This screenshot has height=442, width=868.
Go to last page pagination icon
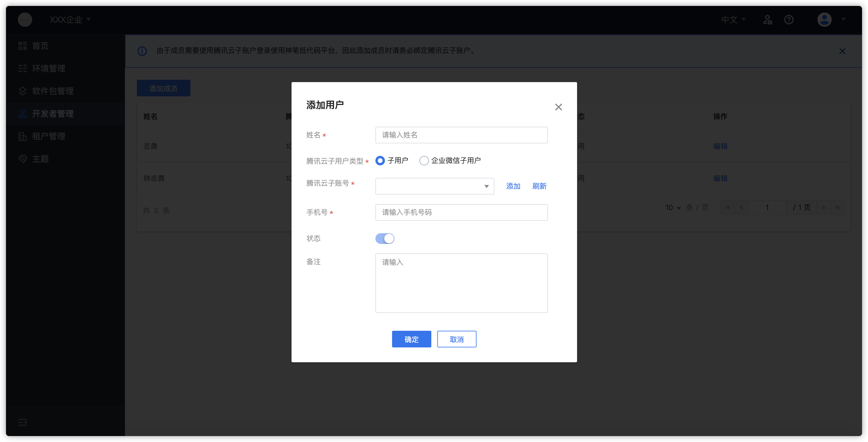[x=837, y=208]
